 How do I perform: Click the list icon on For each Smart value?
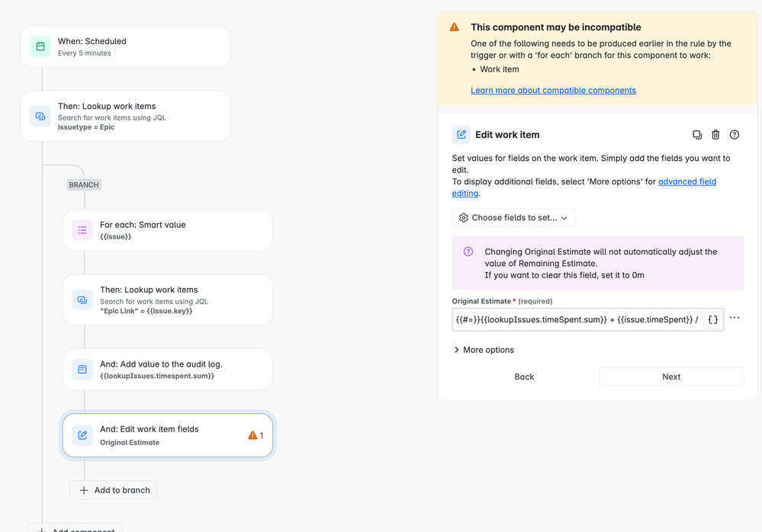coord(82,230)
